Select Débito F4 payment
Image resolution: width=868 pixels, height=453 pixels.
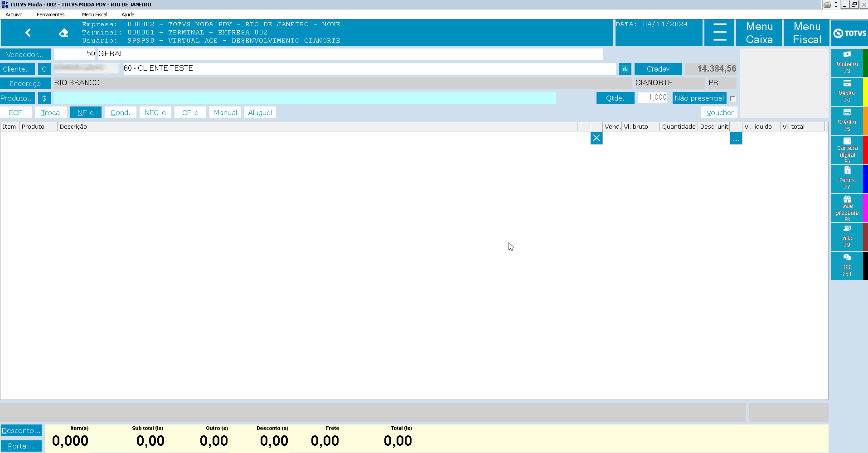tap(847, 92)
